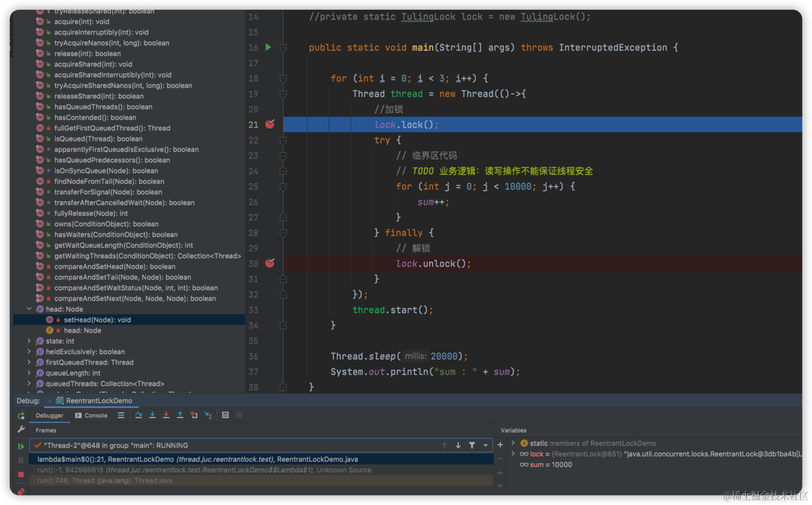
Task: Click the lock.unlock() code line
Action: pos(433,264)
